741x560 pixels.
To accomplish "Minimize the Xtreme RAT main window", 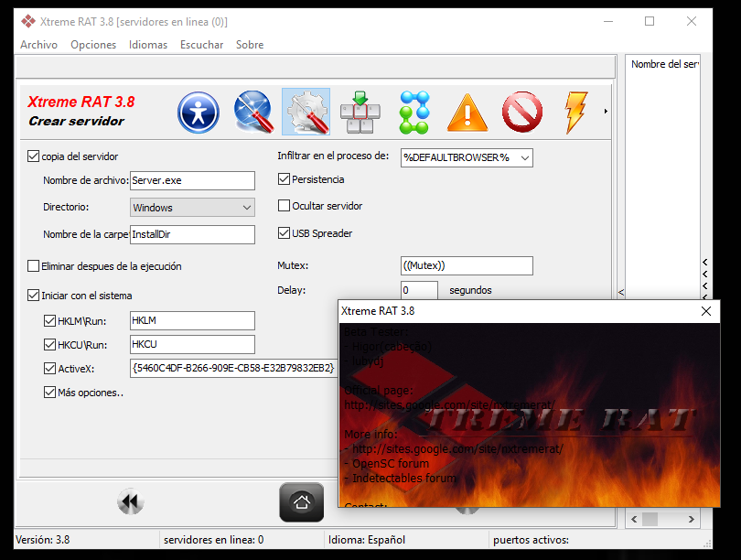I will (x=608, y=21).
